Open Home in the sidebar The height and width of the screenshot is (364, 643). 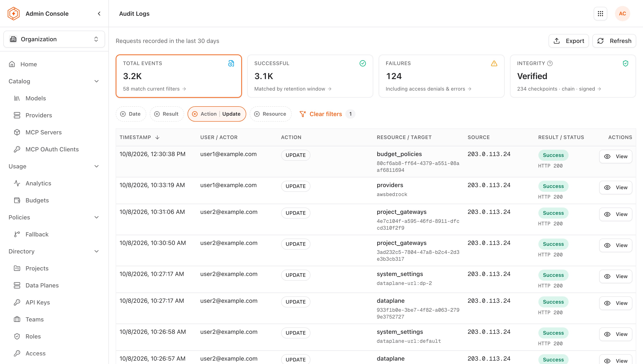54,64
